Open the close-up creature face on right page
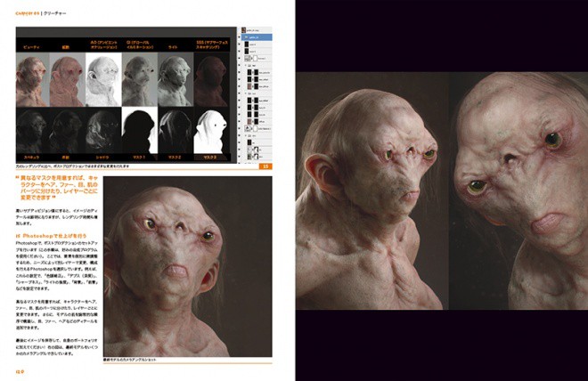This screenshot has height=381, width=588. (519, 190)
